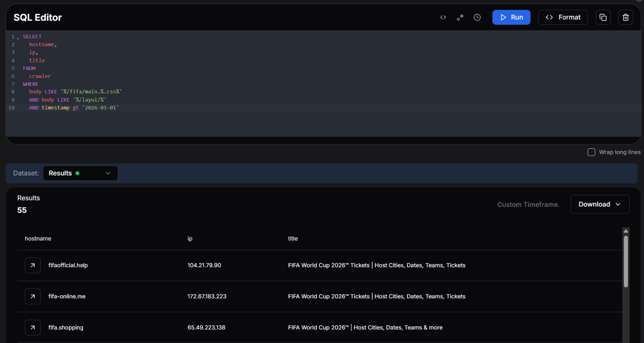Click the hostname column header

[x=38, y=238]
